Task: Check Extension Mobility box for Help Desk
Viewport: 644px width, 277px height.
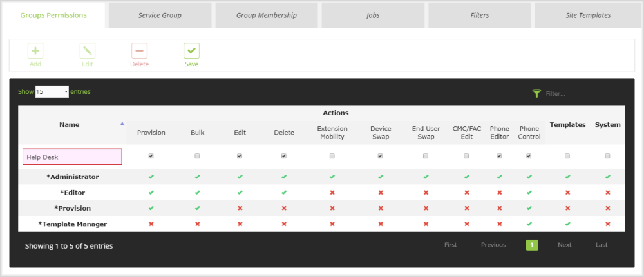Action: 332,156
